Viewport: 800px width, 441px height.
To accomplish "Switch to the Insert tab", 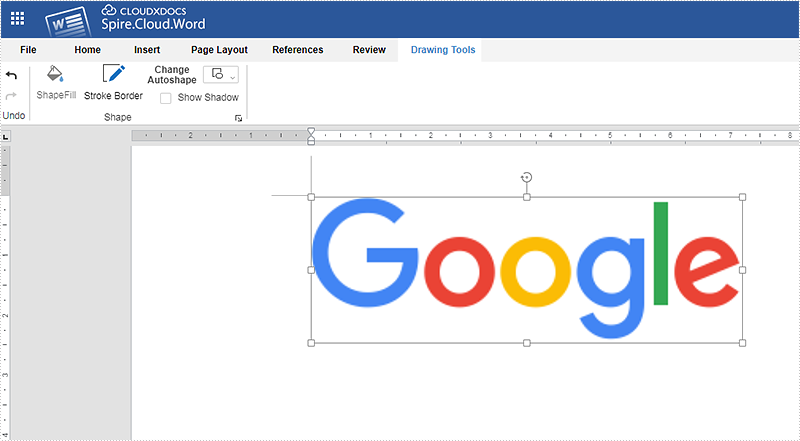I will (147, 50).
